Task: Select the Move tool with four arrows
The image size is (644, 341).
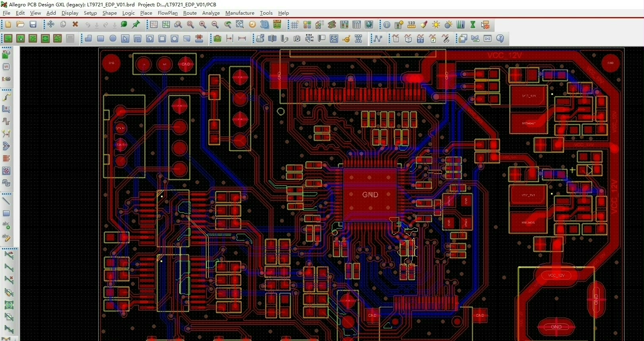Action: (50, 25)
